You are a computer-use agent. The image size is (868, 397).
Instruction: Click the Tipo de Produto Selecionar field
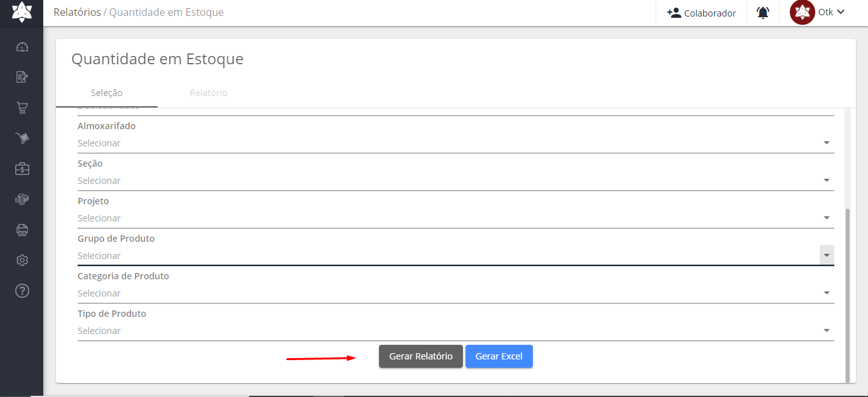click(x=456, y=331)
